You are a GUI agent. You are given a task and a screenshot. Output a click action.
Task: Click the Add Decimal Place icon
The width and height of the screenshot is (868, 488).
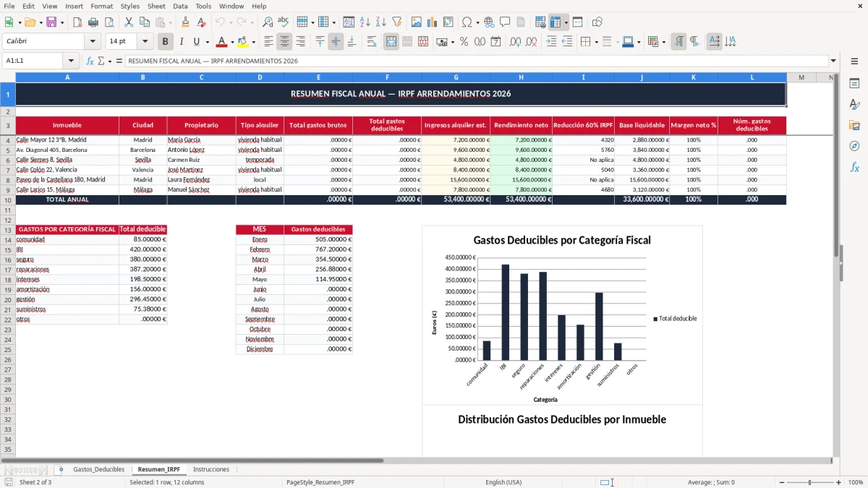click(x=515, y=42)
